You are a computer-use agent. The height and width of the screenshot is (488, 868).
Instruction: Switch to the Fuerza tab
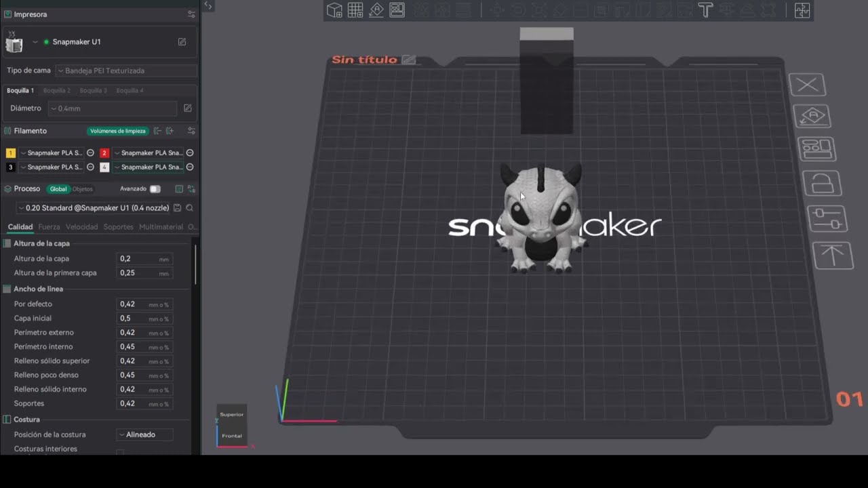(49, 227)
